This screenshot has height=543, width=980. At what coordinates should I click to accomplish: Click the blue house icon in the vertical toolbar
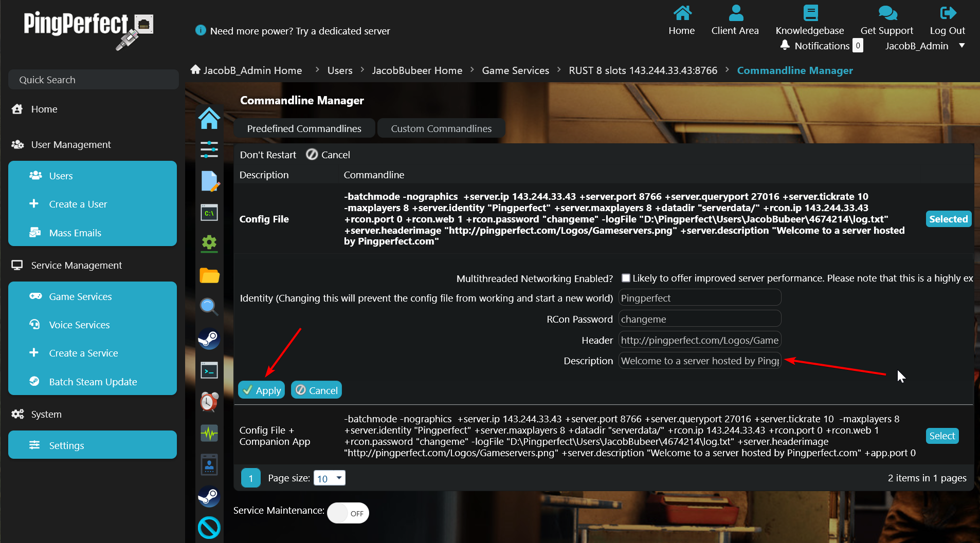click(x=209, y=118)
